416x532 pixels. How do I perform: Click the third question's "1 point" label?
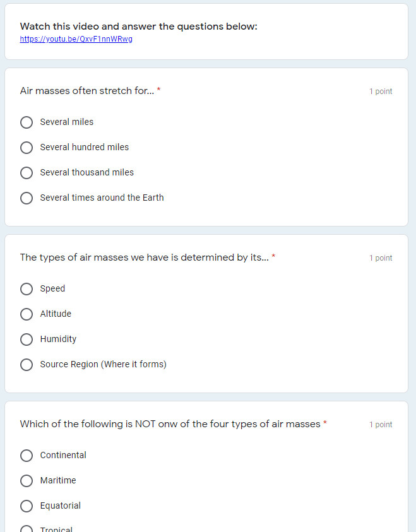coord(381,424)
